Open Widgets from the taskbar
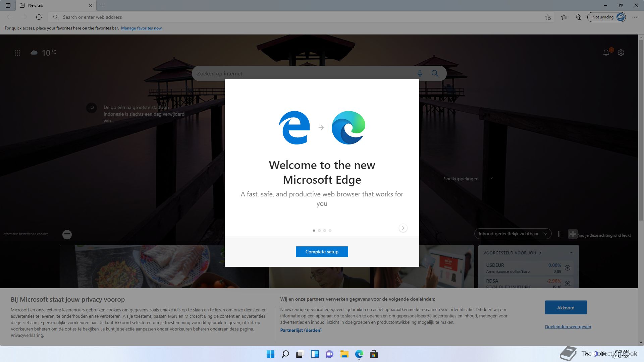The height and width of the screenshot is (362, 644). [315, 354]
